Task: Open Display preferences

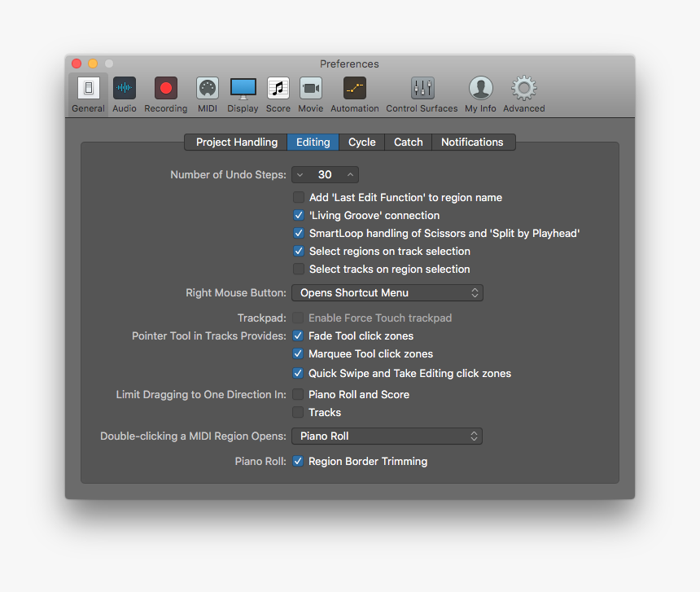Action: click(243, 90)
